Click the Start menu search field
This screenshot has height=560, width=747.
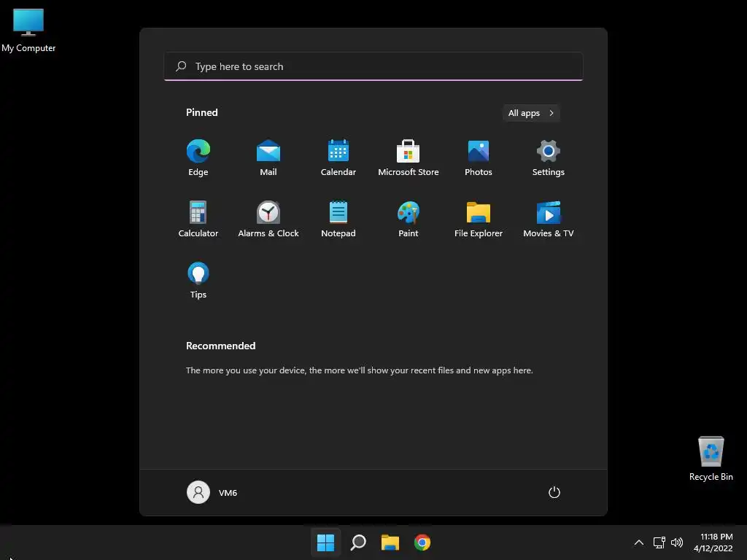click(373, 66)
